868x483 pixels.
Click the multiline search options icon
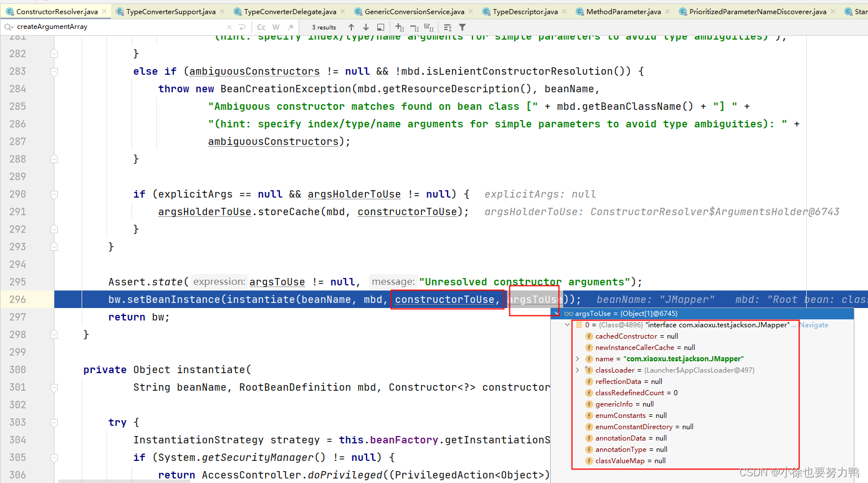(x=448, y=27)
